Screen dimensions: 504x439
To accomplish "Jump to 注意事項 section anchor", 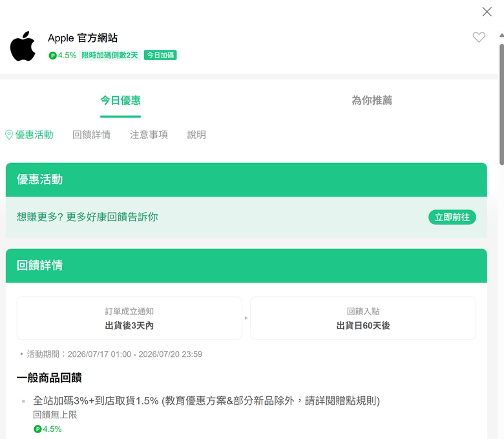I will click(149, 134).
